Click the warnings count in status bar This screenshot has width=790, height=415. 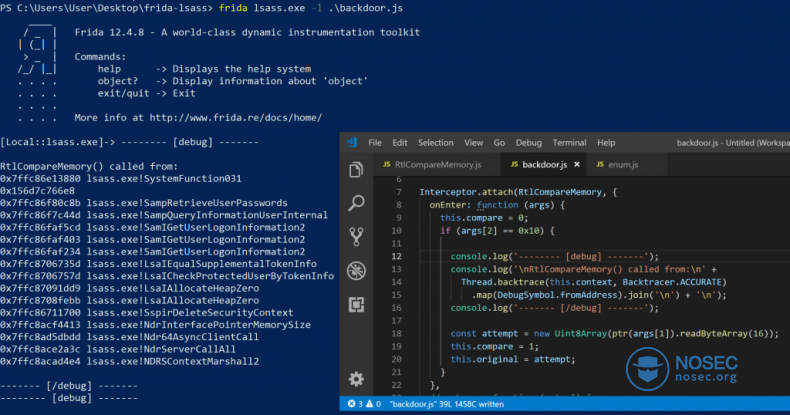click(373, 404)
